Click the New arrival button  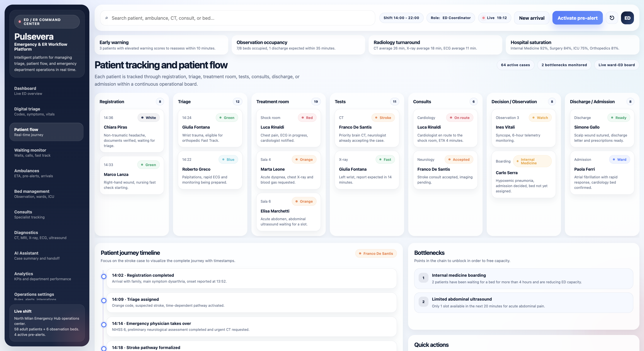tap(531, 18)
